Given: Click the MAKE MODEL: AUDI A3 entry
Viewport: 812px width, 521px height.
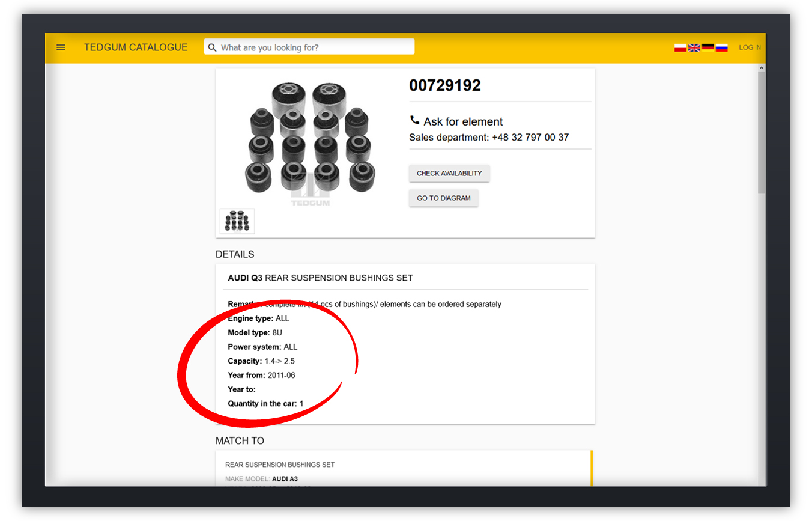Looking at the screenshot, I should [261, 479].
